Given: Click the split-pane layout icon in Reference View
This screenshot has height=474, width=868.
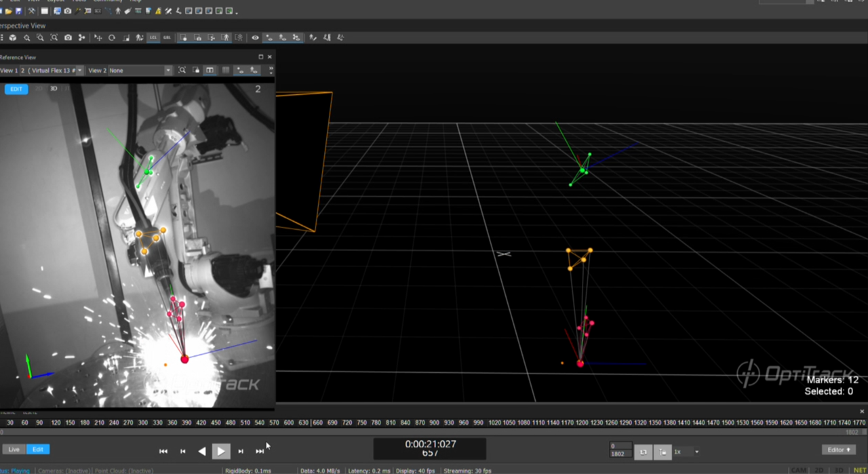Looking at the screenshot, I should pos(210,71).
